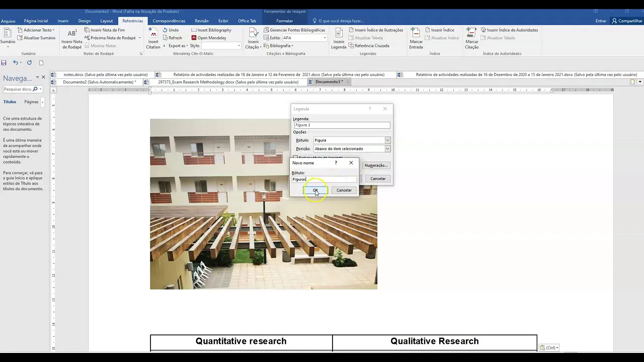Open the Formatar picture tools tab
The width and height of the screenshot is (644, 362).
coord(284,21)
